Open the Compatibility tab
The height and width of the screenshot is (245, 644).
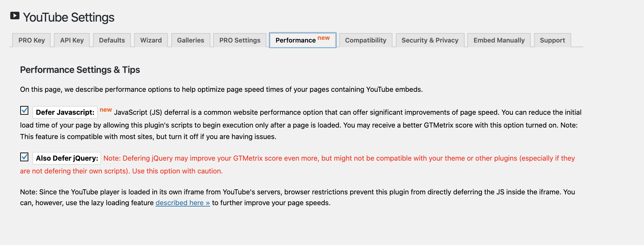coord(365,40)
